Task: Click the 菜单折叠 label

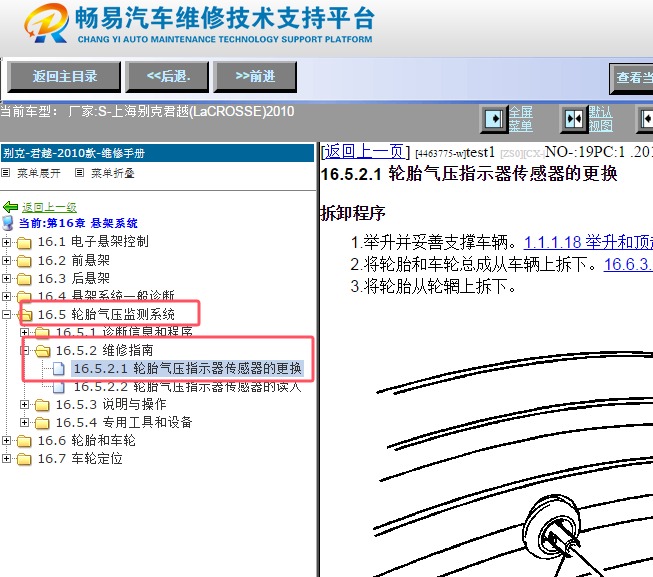Action: pos(113,173)
